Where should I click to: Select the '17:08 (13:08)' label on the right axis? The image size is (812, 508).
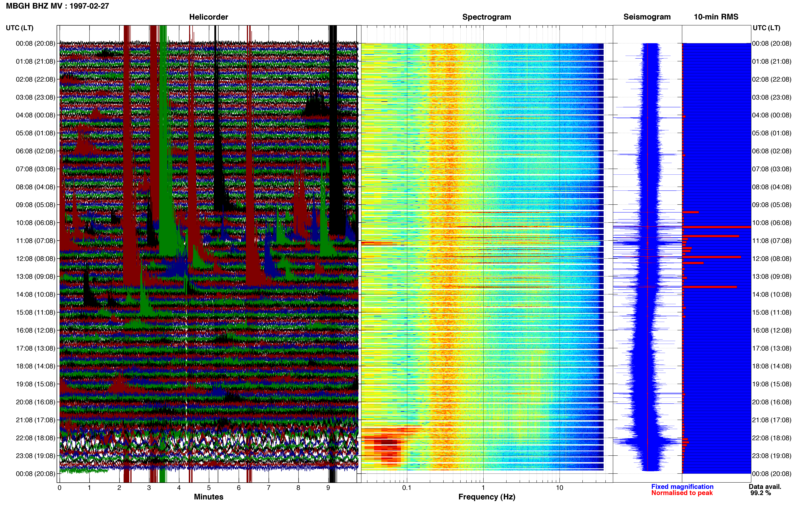pyautogui.click(x=771, y=348)
